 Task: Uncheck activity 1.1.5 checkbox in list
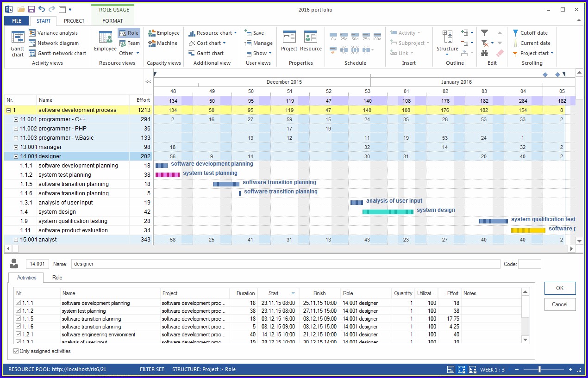[x=19, y=319]
